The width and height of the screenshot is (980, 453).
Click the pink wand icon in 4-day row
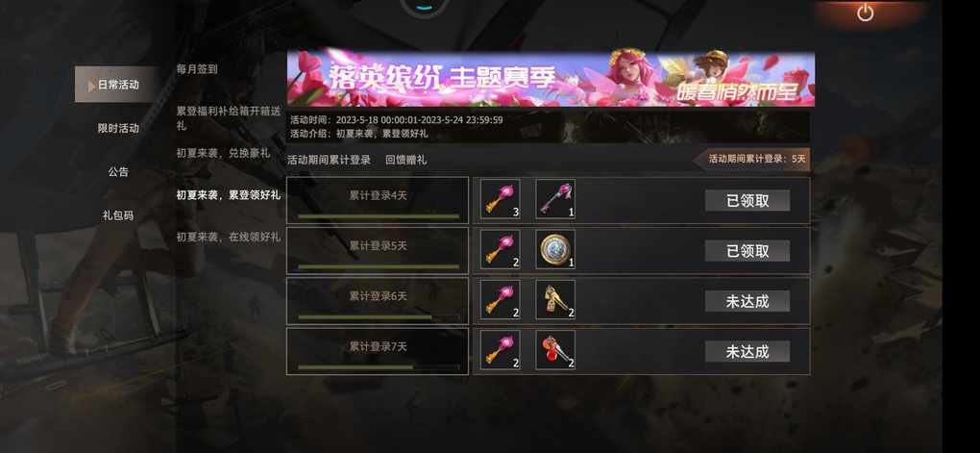pos(500,199)
